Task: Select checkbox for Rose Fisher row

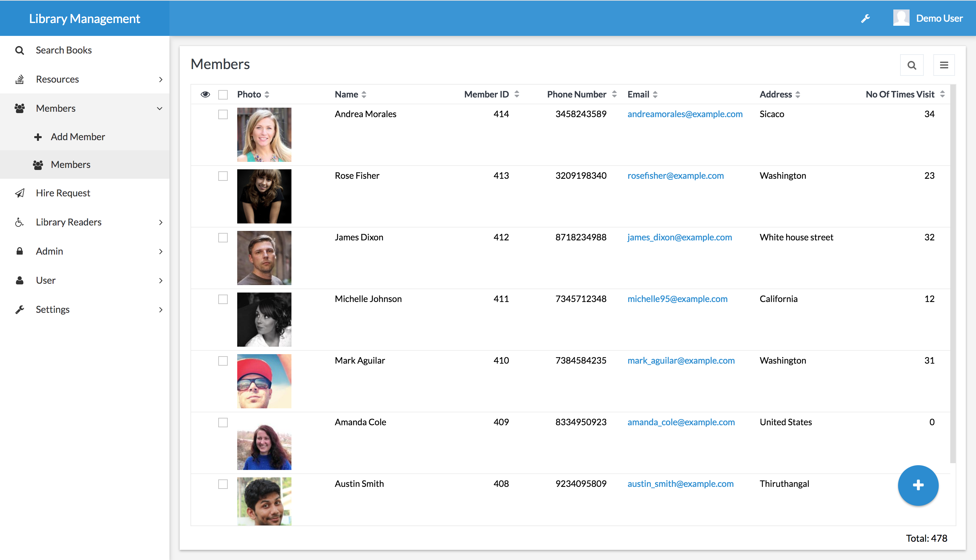Action: 223,176
